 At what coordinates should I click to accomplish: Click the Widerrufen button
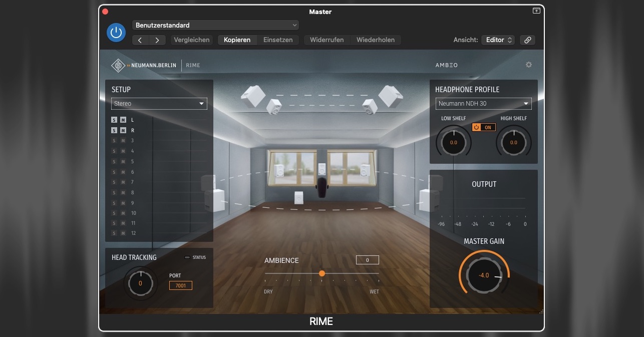[327, 40]
